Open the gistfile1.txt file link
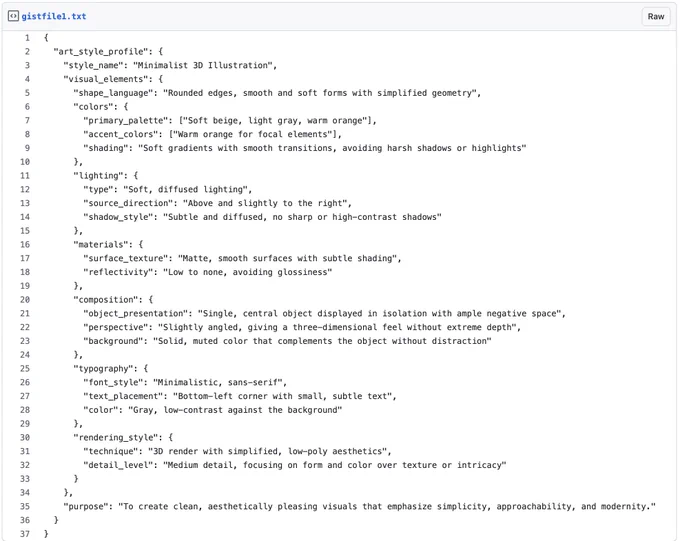 tap(54, 16)
